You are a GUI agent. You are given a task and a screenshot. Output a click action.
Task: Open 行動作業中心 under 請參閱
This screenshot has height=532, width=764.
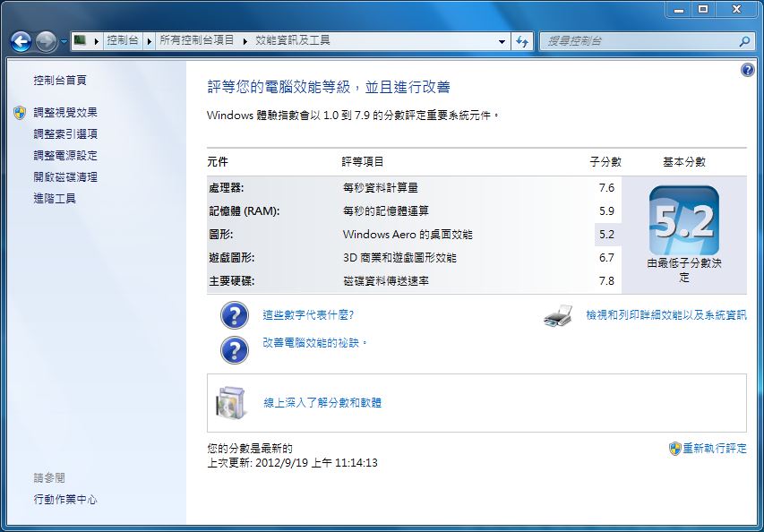[x=65, y=500]
